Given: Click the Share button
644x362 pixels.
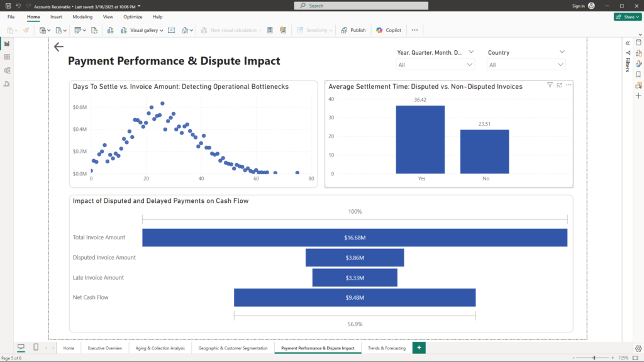Looking at the screenshot, I should (x=627, y=17).
